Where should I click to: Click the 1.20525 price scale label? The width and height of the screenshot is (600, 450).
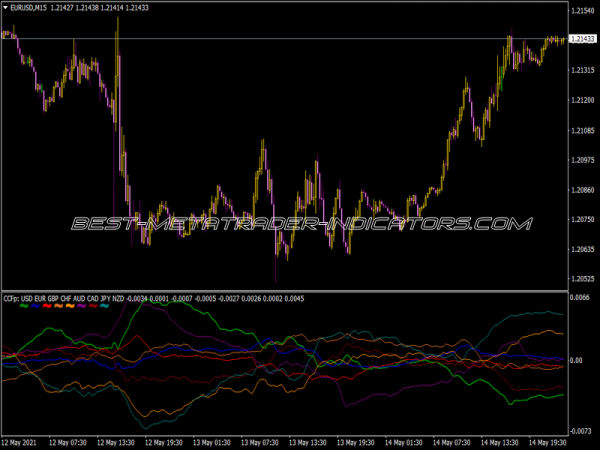[581, 279]
